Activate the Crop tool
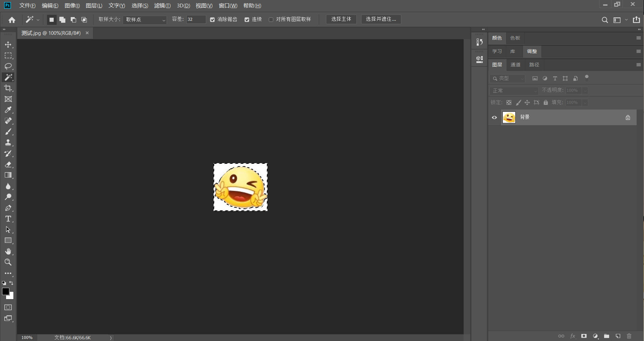 [8, 88]
